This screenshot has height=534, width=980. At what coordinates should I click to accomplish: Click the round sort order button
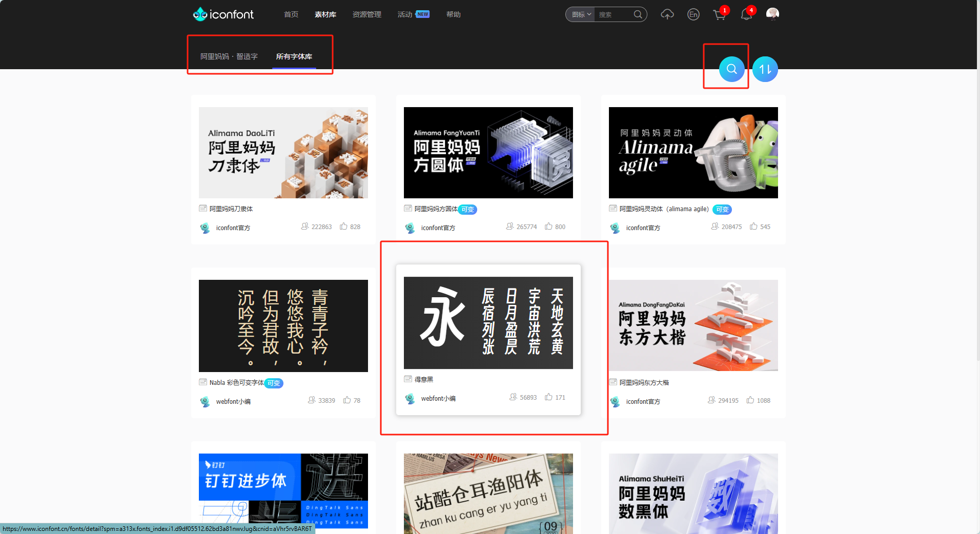(x=765, y=69)
